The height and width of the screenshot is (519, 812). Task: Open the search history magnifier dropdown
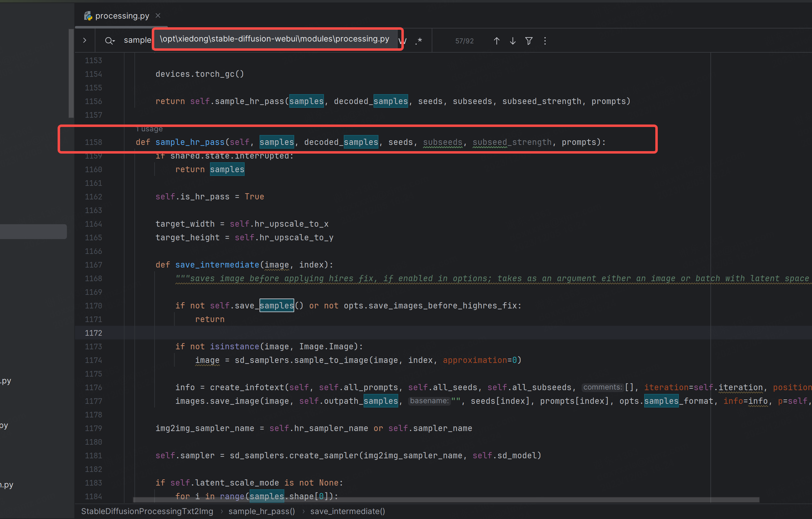(110, 41)
